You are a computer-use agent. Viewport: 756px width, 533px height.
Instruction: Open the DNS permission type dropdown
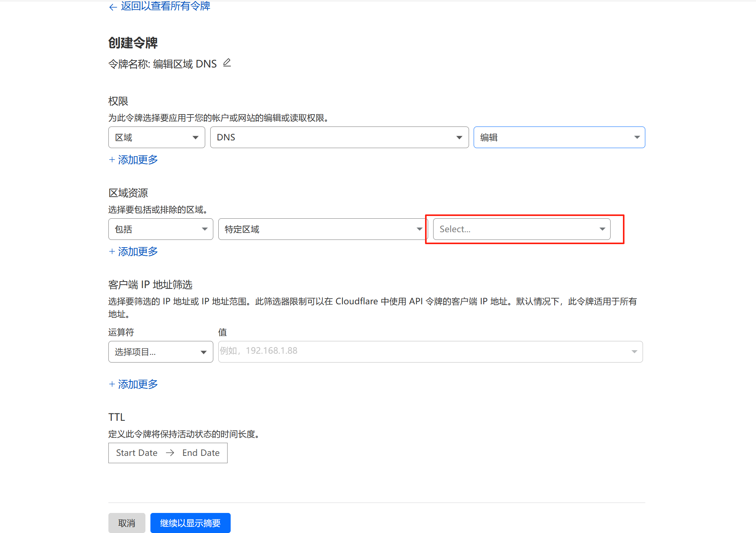tap(339, 137)
